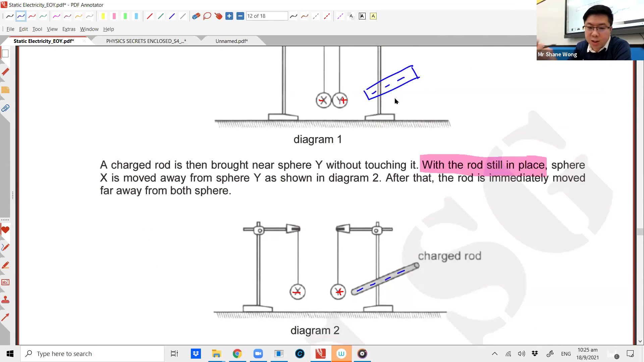Click the blue plus zoom-in button
The image size is (644, 362).
(x=229, y=16)
